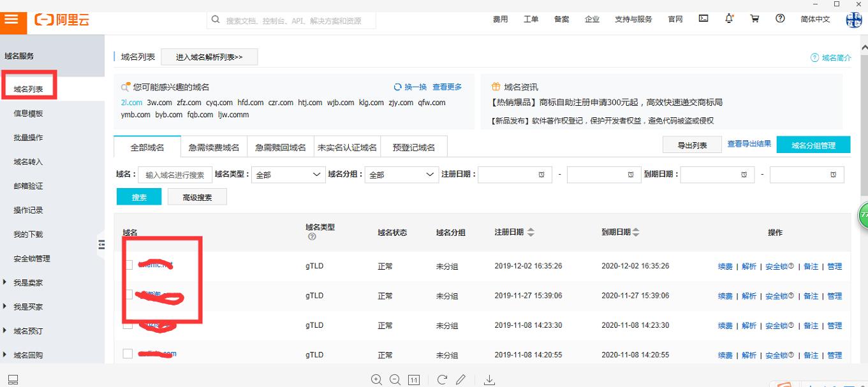Click 管理 for domain expiring 2020-11-08 14:23:30

click(834, 326)
